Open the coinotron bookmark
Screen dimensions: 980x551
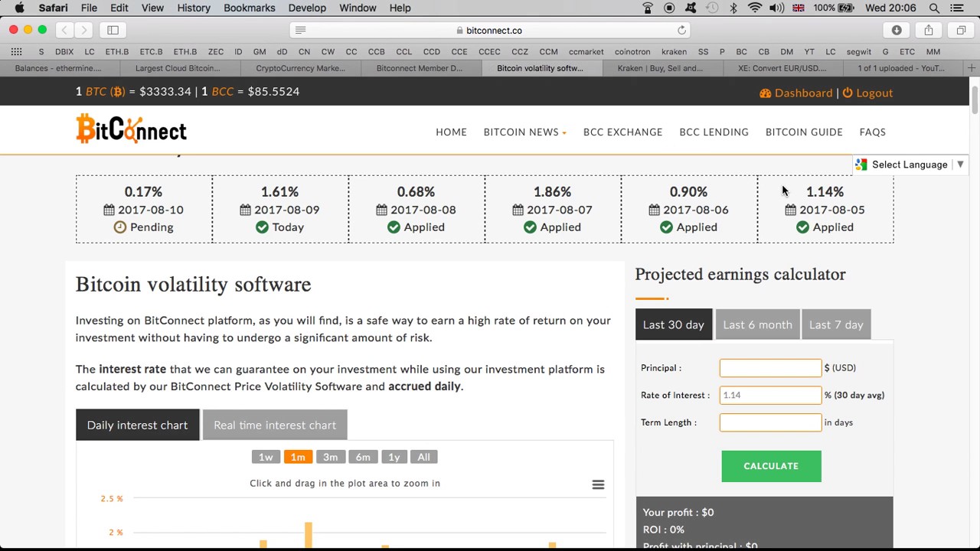coord(632,51)
